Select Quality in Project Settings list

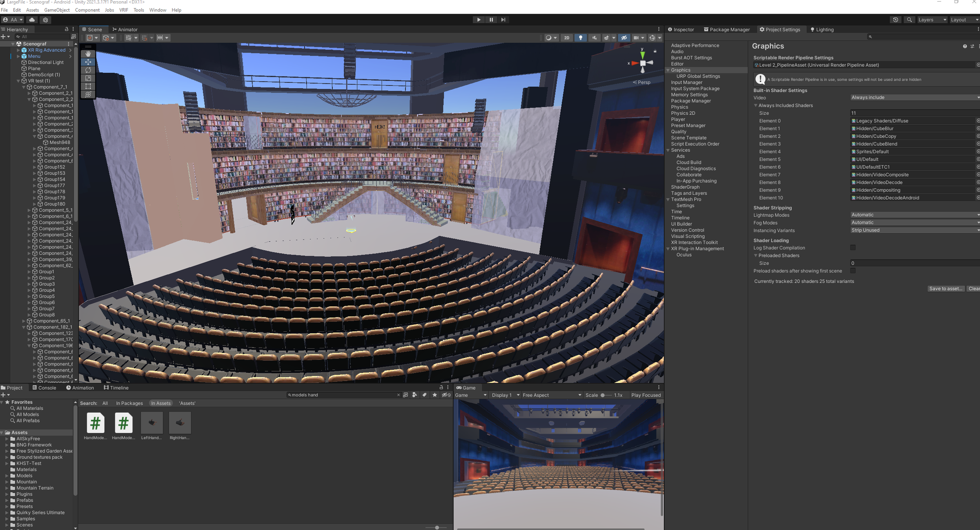(678, 132)
